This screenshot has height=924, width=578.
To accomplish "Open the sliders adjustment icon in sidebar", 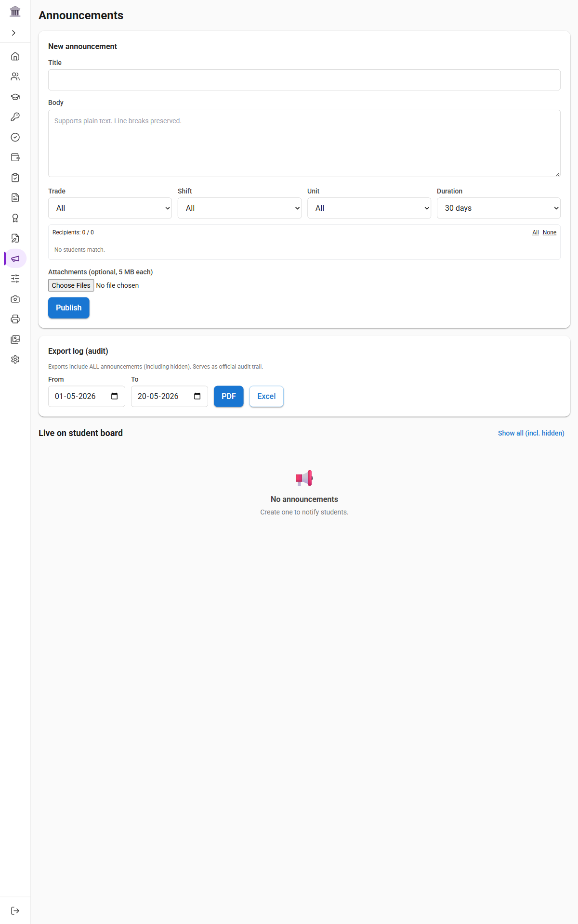I will click(x=15, y=279).
